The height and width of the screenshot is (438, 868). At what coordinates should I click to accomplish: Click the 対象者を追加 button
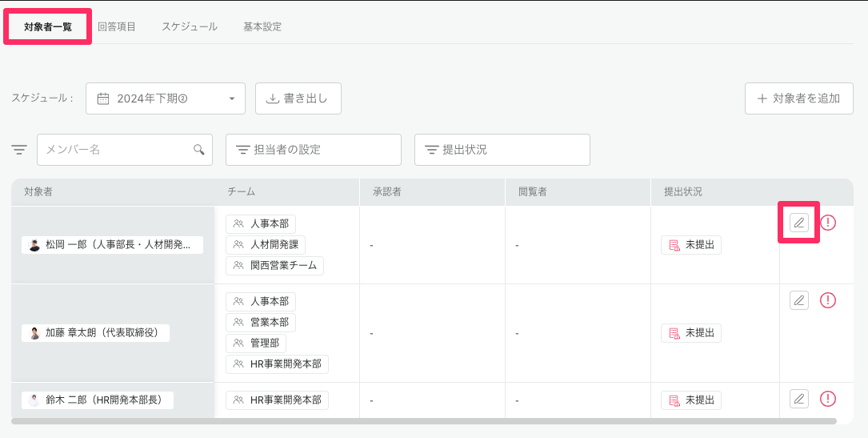(x=798, y=98)
